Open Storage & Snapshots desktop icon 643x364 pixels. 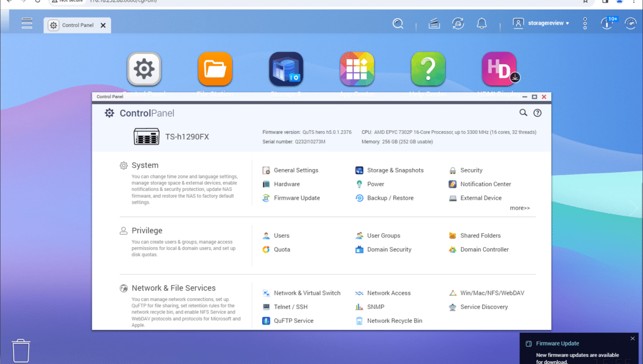tap(286, 69)
